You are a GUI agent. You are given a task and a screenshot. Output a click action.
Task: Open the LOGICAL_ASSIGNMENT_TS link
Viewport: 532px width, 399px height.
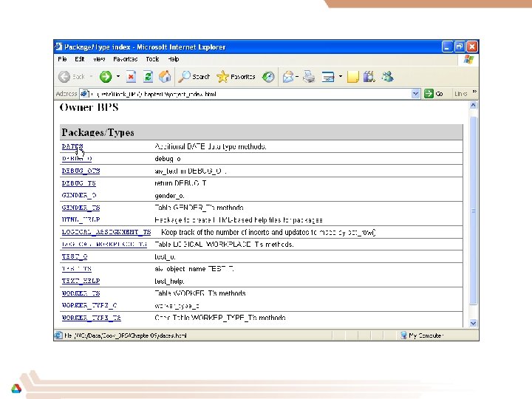[x=106, y=232]
